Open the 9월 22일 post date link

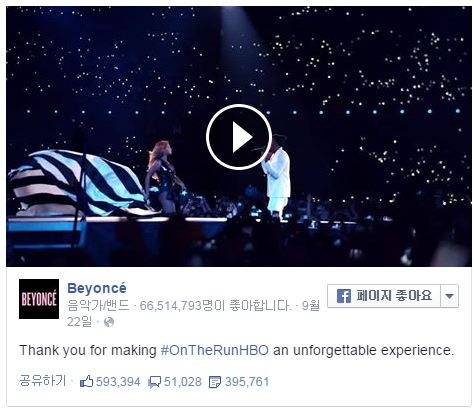pyautogui.click(x=193, y=313)
